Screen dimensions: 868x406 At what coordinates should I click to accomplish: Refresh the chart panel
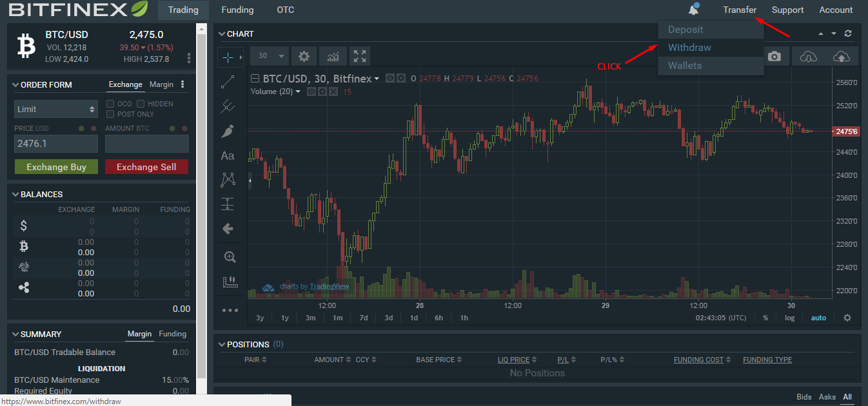(848, 34)
